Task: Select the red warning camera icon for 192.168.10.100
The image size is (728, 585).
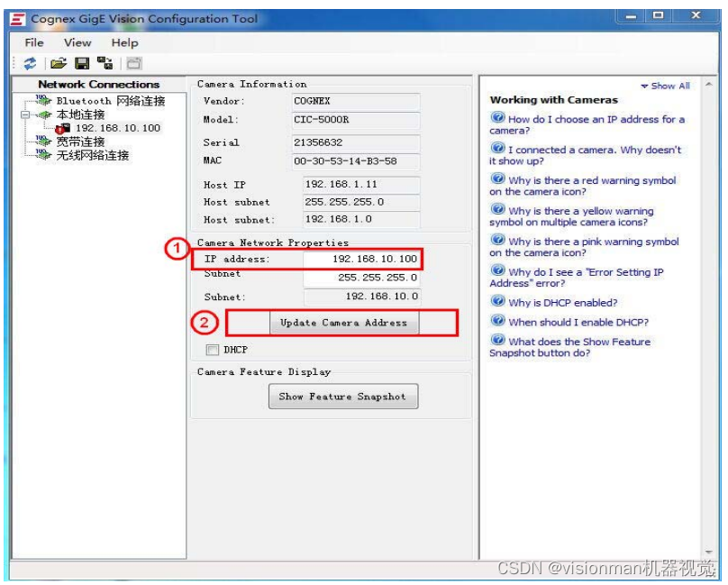Action: pyautogui.click(x=61, y=127)
